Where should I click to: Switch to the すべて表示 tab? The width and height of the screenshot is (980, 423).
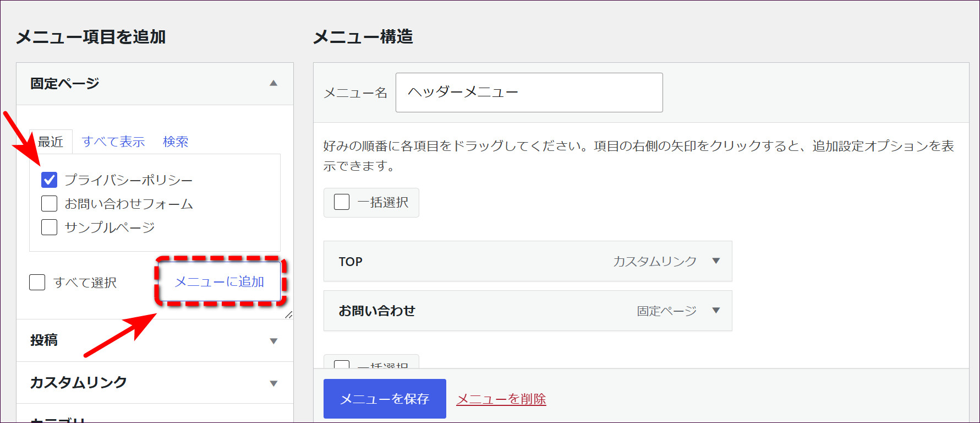click(x=113, y=142)
